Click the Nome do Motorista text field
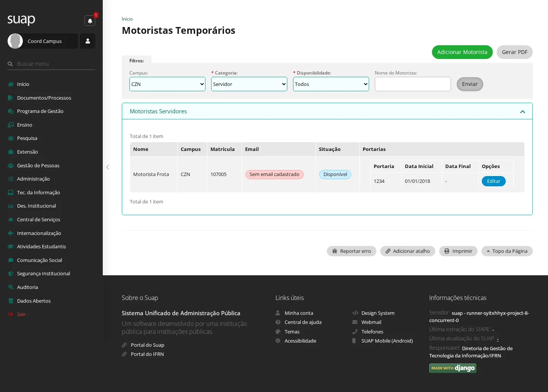This screenshot has height=392, width=548. 413,84
